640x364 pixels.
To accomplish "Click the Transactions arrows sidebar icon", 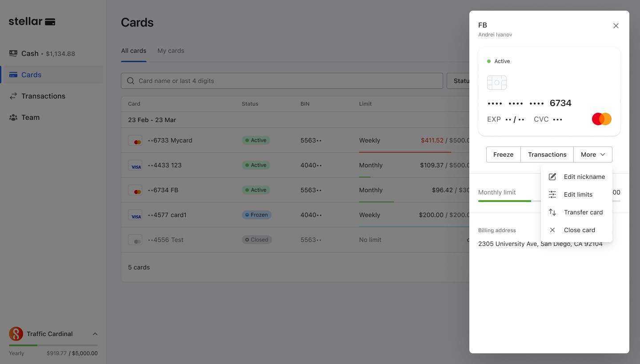I will pos(13,96).
